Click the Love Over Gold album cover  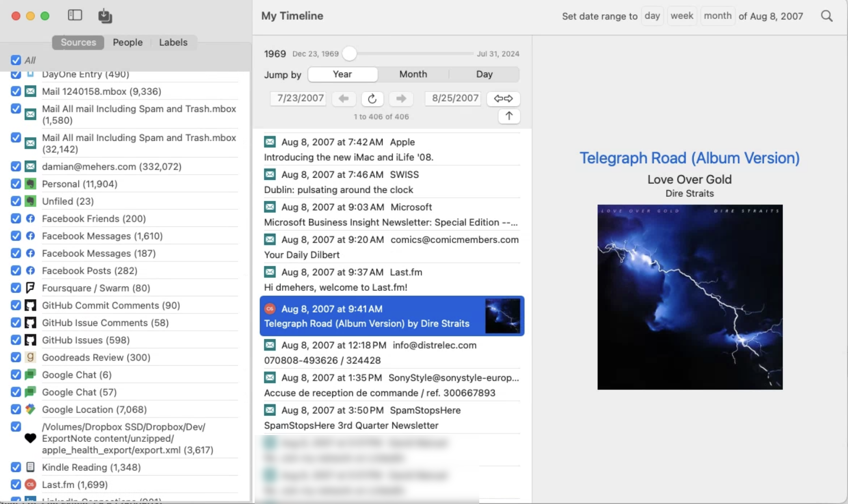[690, 297]
